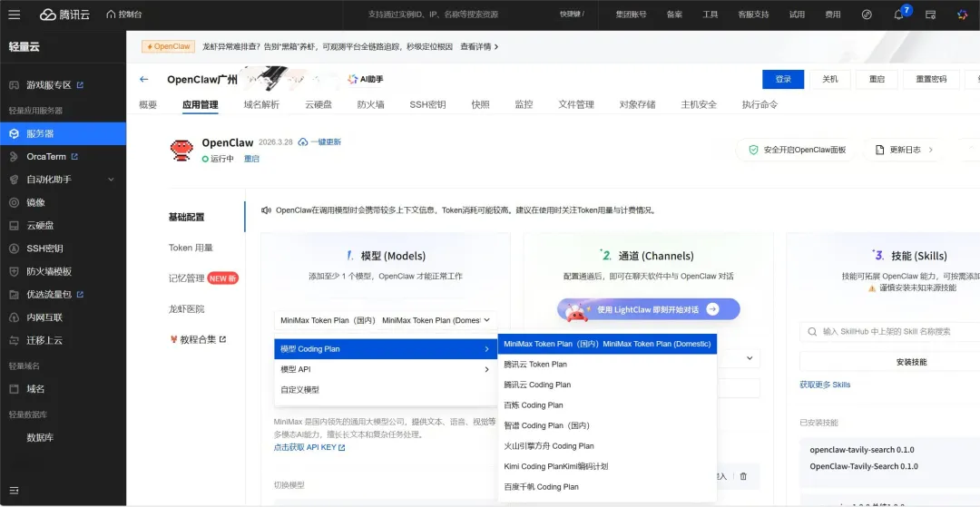
Task: Select 龙虾医院 in the left menu
Action: tap(186, 309)
